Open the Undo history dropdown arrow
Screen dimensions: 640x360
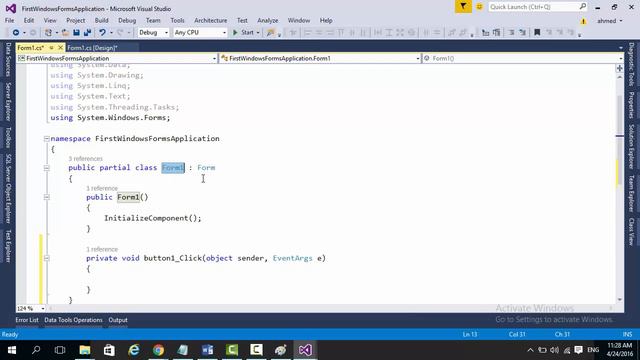click(x=111, y=33)
